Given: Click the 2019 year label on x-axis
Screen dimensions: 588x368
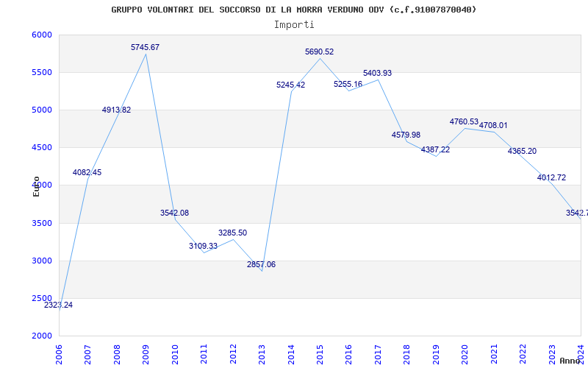Looking at the screenshot, I should [x=436, y=354].
